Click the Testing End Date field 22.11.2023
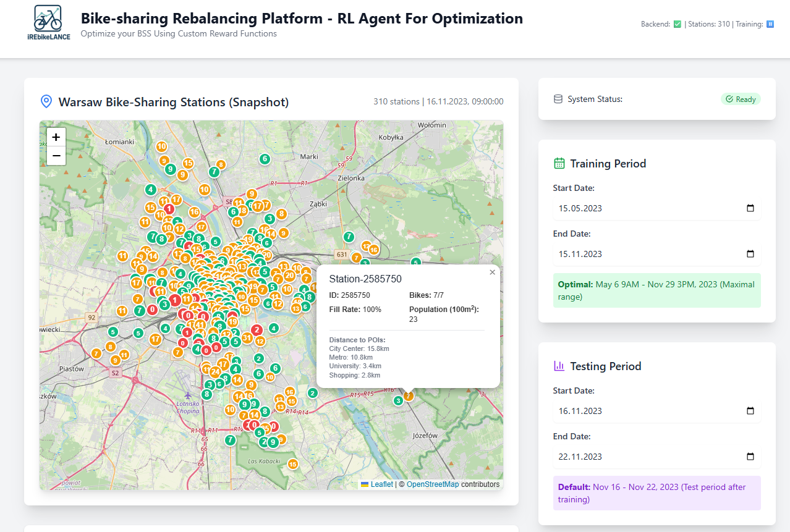This screenshot has height=532, width=790. pyautogui.click(x=643, y=457)
